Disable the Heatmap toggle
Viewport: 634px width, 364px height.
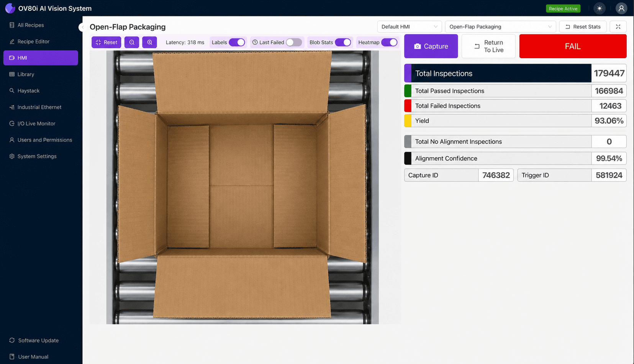click(389, 43)
